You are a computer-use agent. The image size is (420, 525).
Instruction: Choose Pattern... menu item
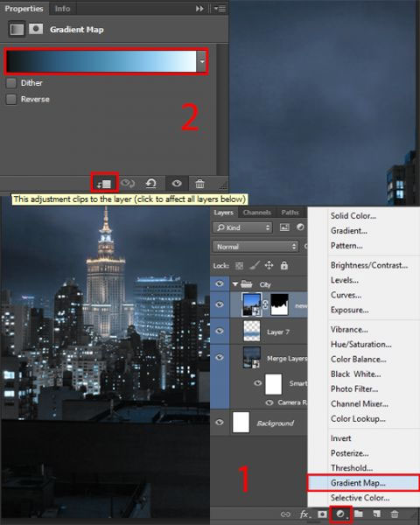click(x=346, y=245)
